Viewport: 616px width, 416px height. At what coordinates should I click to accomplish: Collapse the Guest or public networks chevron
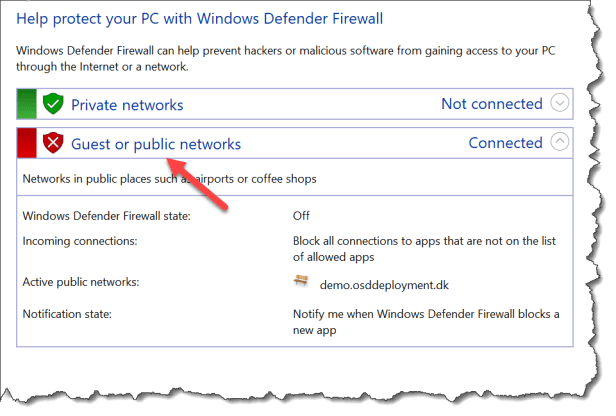(560, 143)
